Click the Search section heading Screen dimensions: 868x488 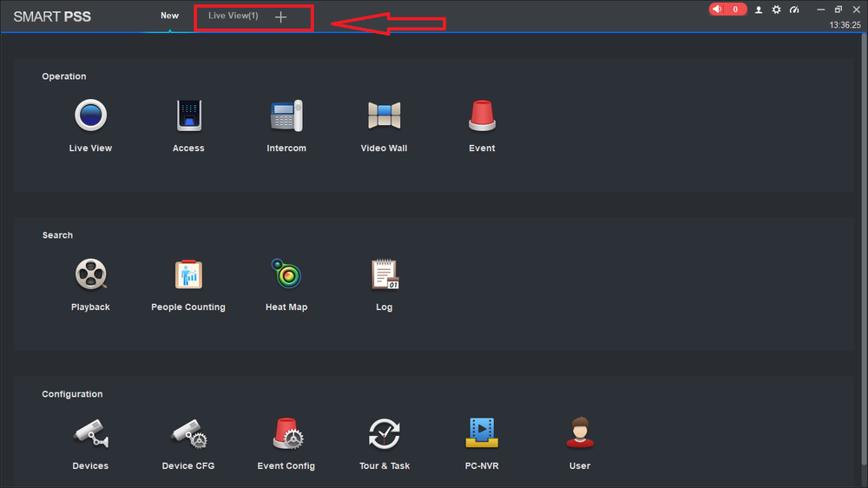(57, 235)
